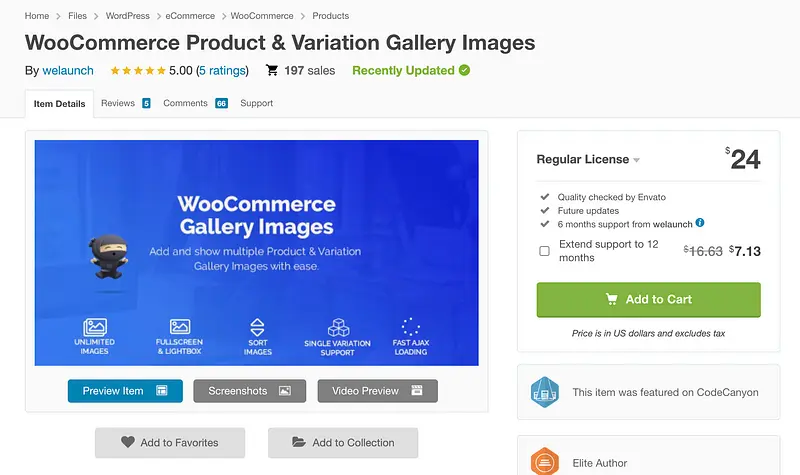
Task: Click the five gold rating stars
Action: (x=138, y=70)
